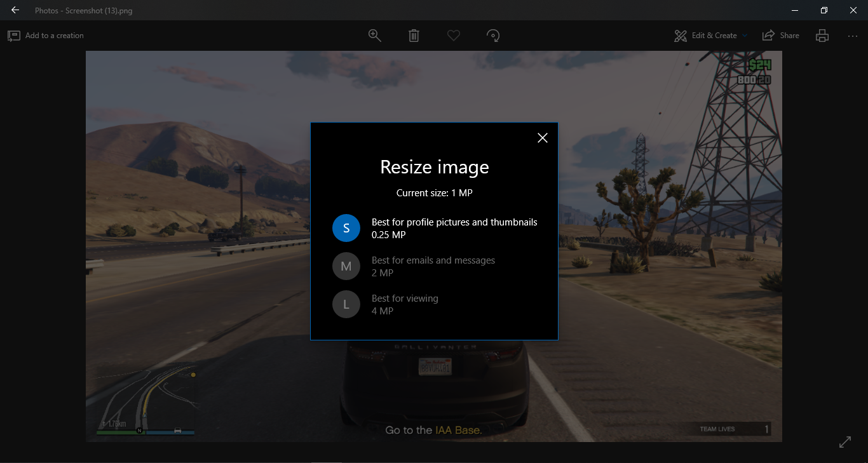Pick the L size circle

346,304
